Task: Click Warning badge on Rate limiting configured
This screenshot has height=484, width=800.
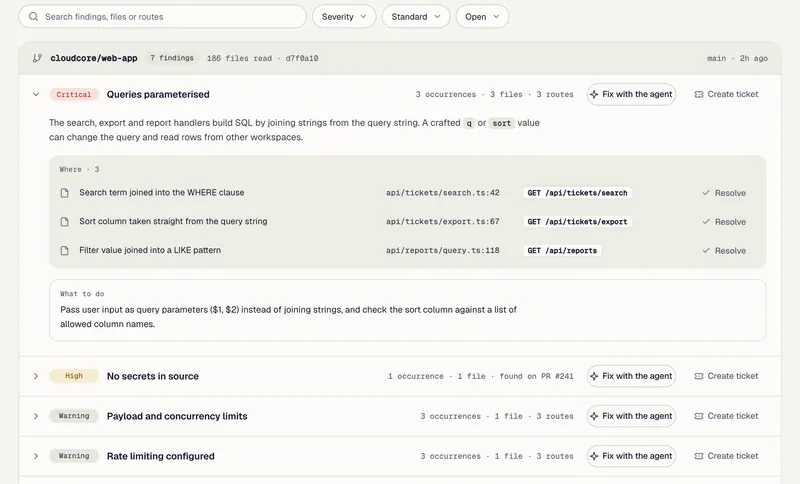Action: (x=73, y=456)
